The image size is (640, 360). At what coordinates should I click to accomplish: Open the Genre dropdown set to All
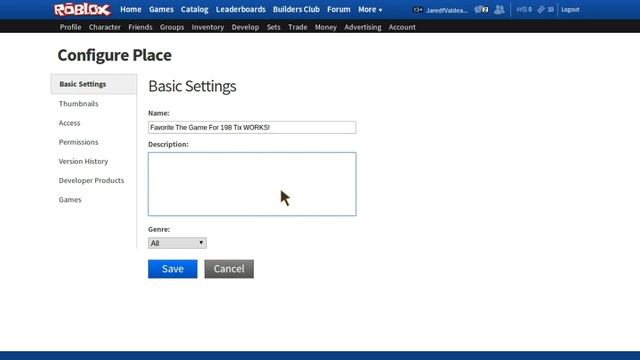pyautogui.click(x=177, y=243)
